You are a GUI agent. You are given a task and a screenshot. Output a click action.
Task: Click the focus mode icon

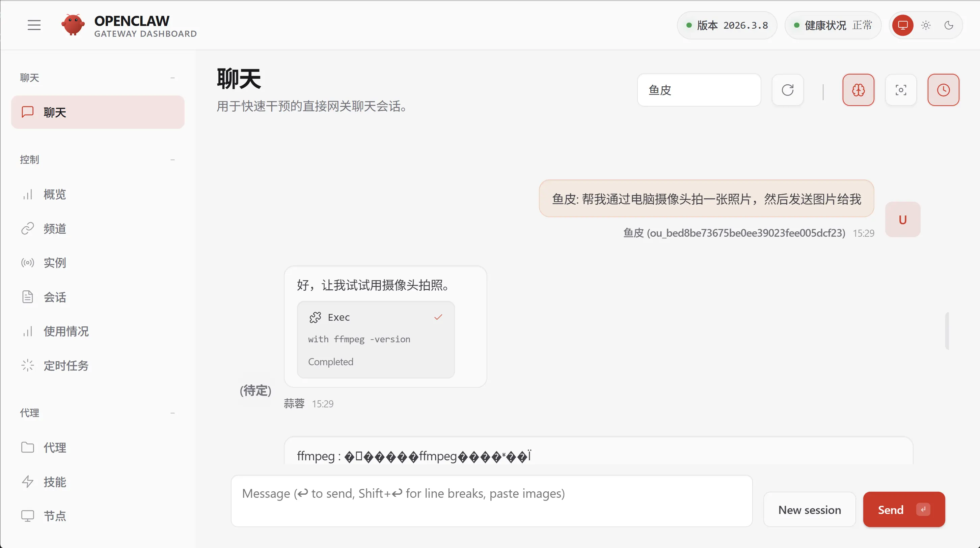point(900,90)
